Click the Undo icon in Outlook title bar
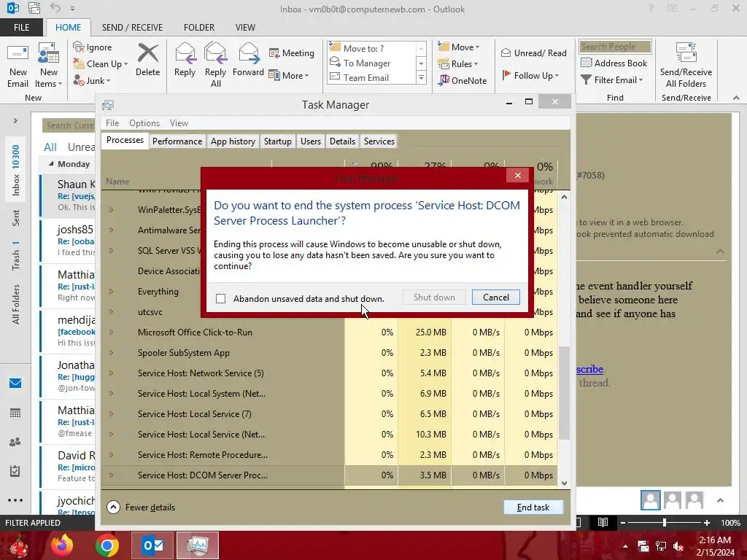 tap(55, 8)
